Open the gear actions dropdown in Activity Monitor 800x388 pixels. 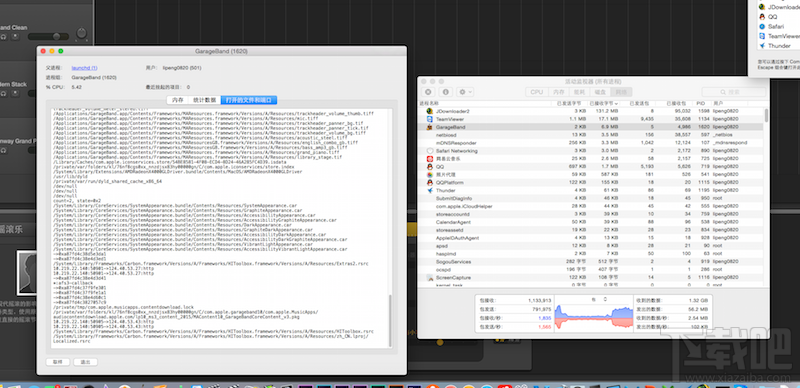point(465,92)
